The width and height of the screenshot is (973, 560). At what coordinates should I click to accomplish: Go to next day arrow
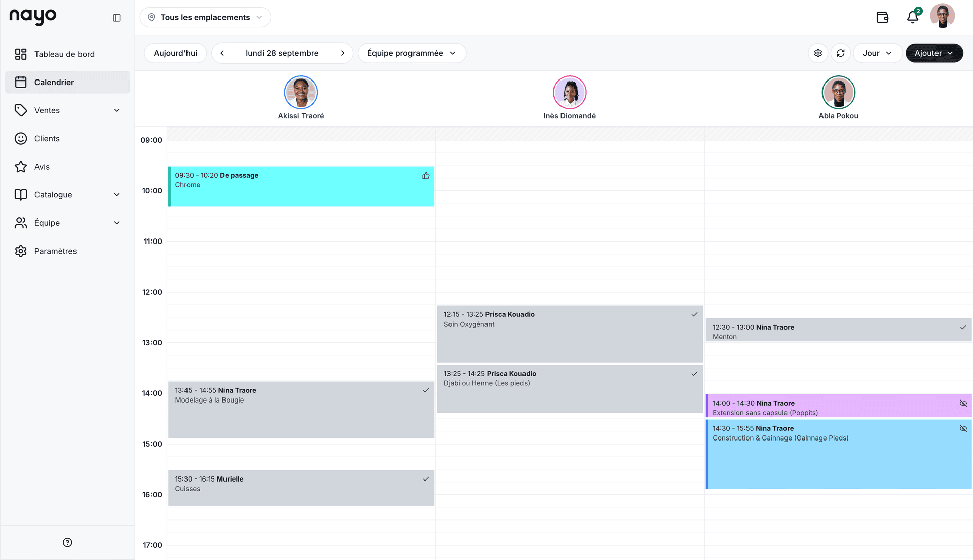point(343,53)
